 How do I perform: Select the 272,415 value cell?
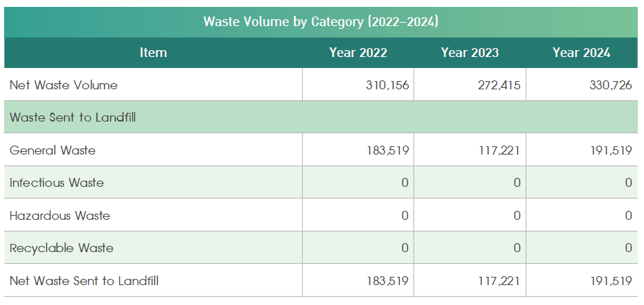pos(497,85)
